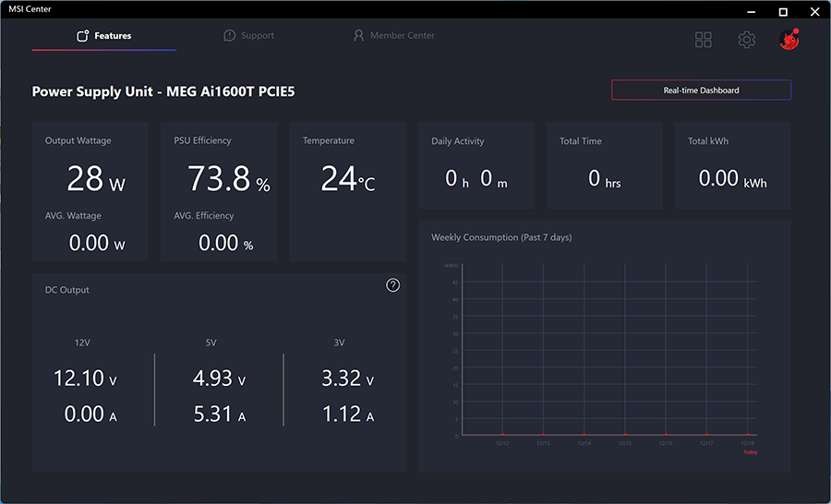
Task: Click the Total Time 0 hrs value
Action: [604, 178]
